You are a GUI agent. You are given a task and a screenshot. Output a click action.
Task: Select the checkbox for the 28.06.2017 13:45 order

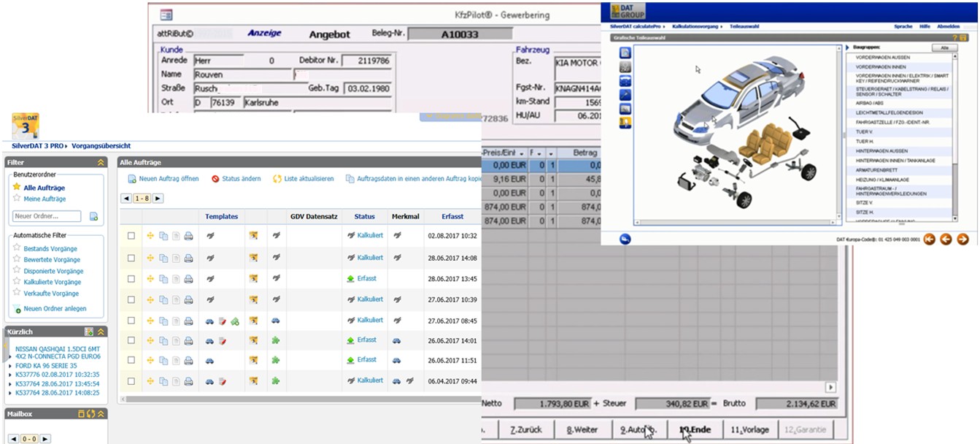[x=131, y=279]
